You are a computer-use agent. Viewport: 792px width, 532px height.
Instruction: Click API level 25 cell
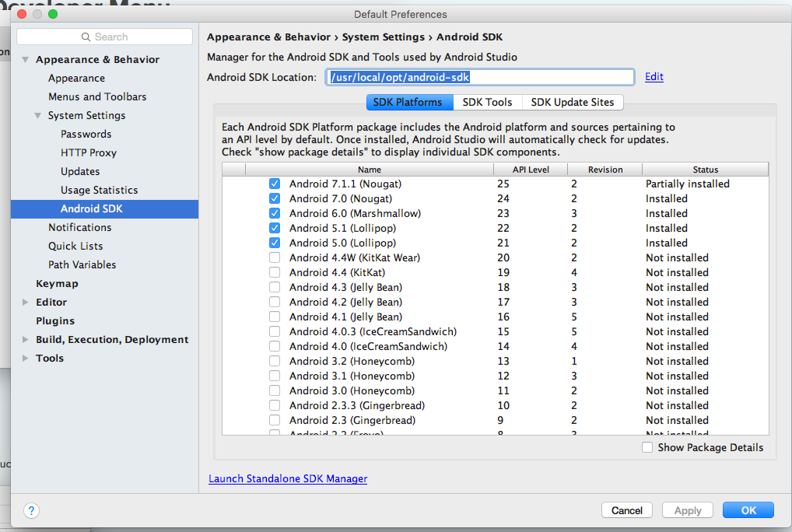(503, 184)
